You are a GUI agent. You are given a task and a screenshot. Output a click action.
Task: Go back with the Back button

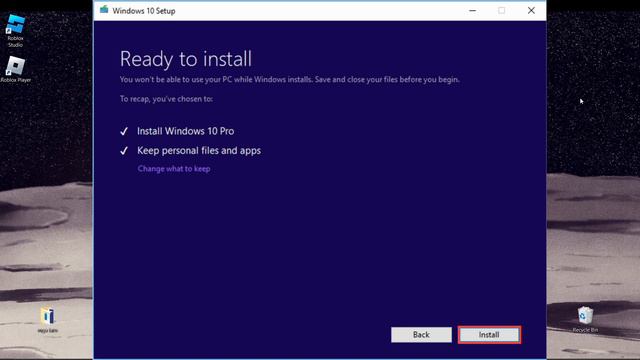(421, 335)
